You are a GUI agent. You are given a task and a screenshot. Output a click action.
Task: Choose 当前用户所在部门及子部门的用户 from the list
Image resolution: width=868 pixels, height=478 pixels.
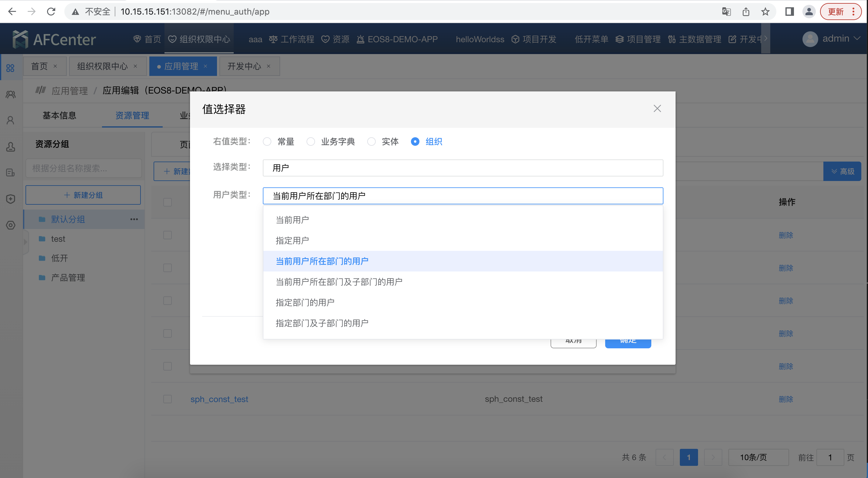point(339,282)
